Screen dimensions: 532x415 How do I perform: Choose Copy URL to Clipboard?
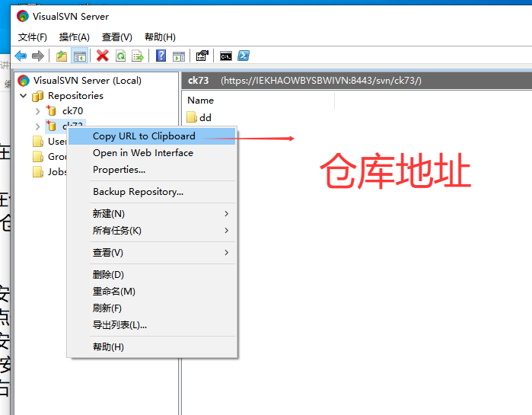(x=151, y=136)
